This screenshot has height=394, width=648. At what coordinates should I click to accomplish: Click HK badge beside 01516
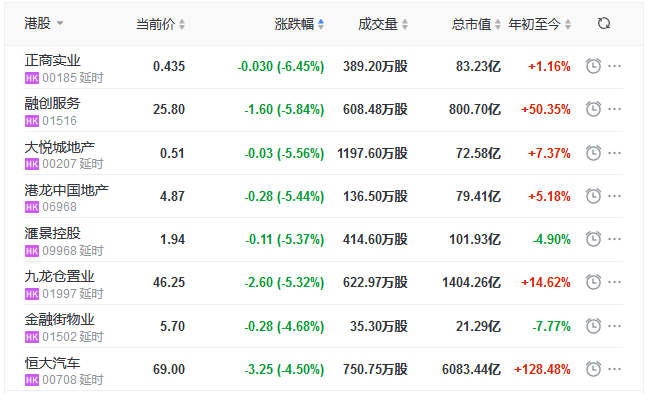tap(32, 121)
